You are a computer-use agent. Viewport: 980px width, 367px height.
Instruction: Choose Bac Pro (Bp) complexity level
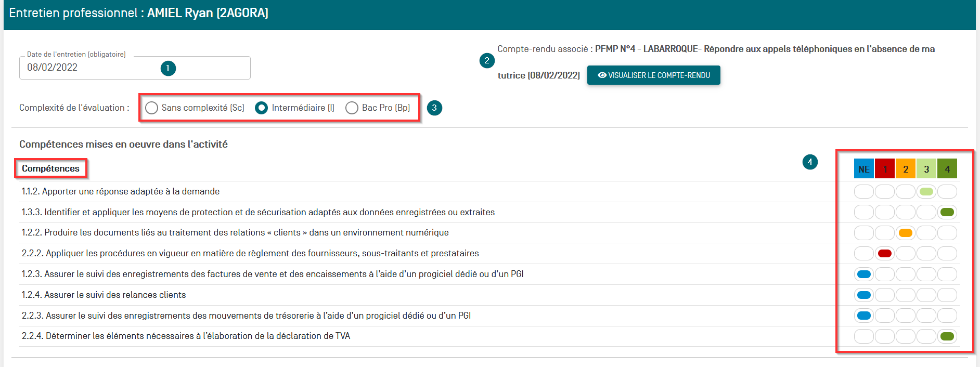[x=352, y=108]
